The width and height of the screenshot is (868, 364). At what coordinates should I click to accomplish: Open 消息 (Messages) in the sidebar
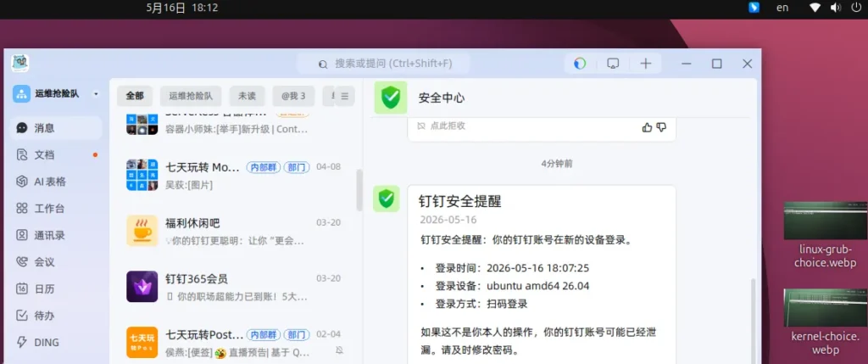(x=56, y=128)
